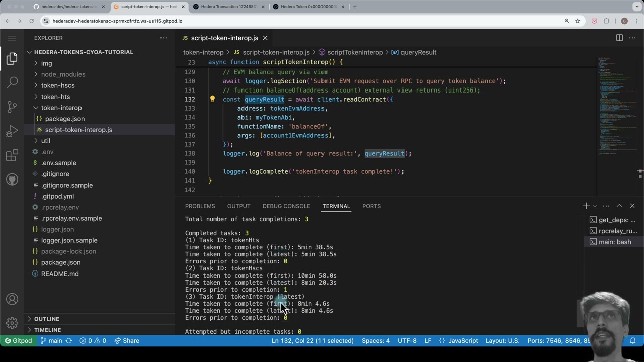
Task: Open the hamburger menu in activity bar
Action: coord(12,38)
